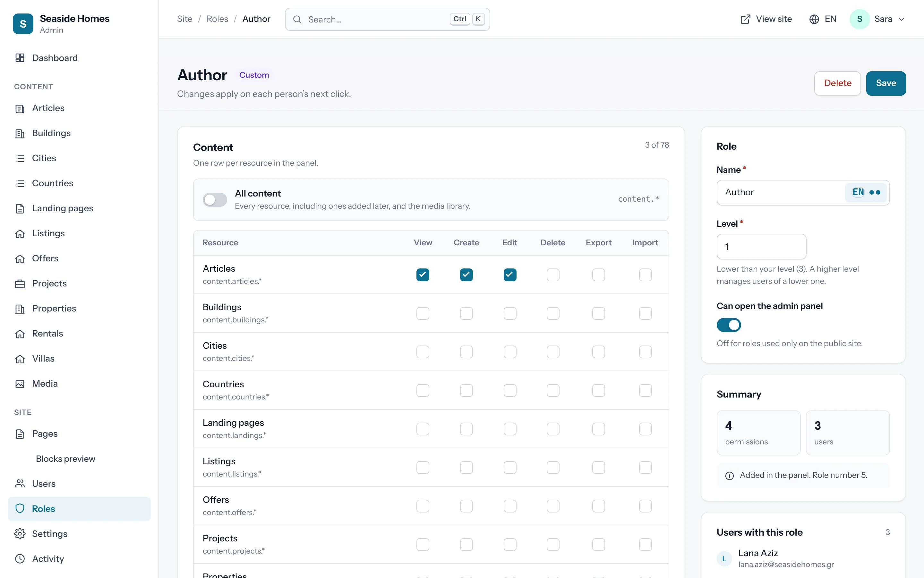
Task: Focus the Search input field
Action: (387, 19)
